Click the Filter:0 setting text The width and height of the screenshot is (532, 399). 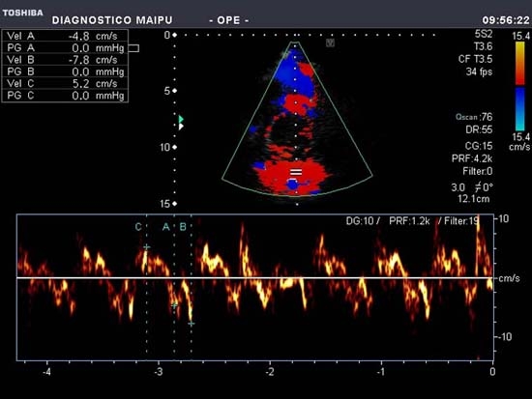click(478, 172)
